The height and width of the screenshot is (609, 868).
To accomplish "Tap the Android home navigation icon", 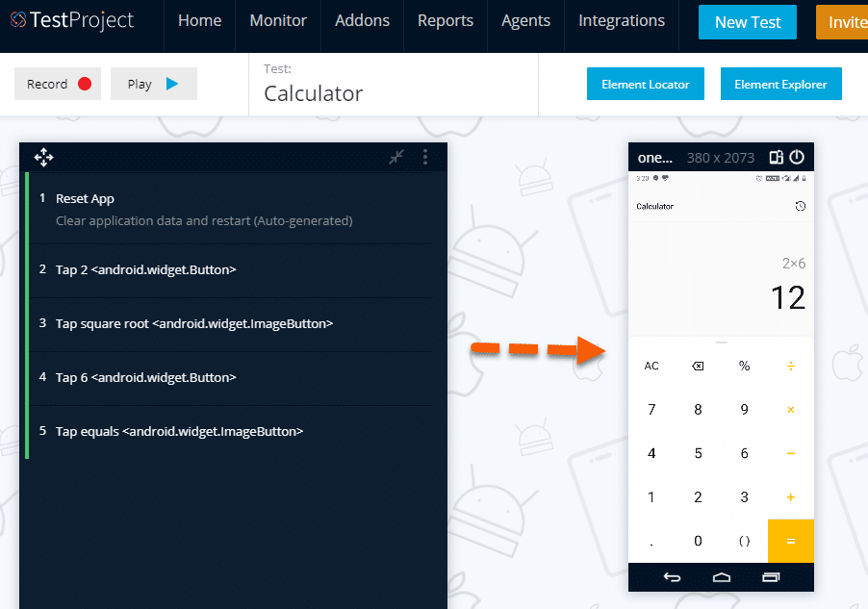I will click(722, 577).
